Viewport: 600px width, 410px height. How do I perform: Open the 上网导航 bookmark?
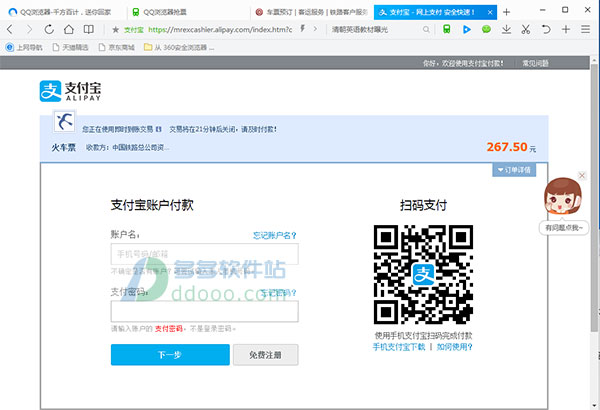tap(24, 47)
